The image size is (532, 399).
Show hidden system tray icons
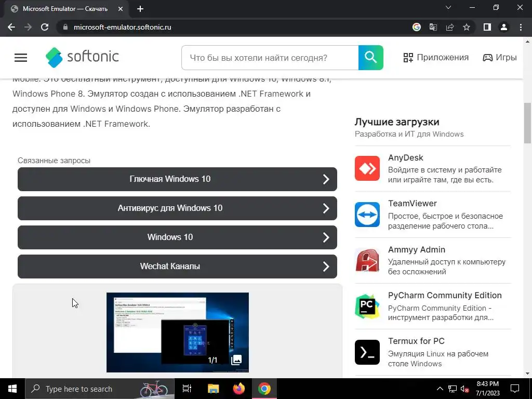[440, 389]
